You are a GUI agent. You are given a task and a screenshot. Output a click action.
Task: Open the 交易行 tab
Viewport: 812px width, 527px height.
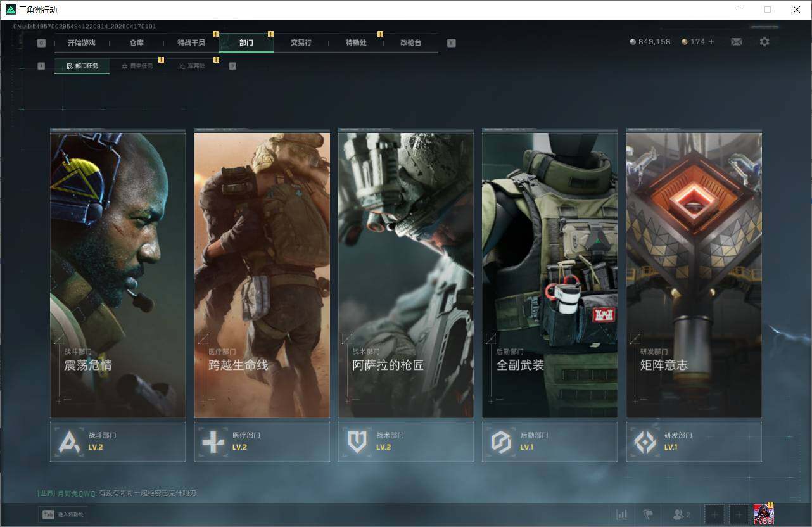point(301,43)
